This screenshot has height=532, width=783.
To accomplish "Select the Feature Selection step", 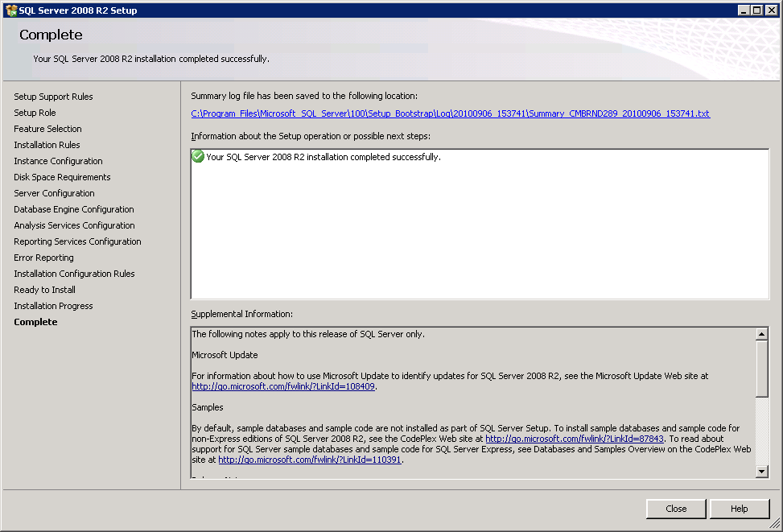I will [x=48, y=129].
